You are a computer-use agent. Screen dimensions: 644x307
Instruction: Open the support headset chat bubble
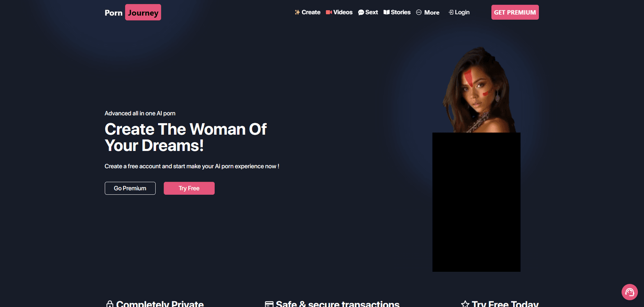pos(629,292)
